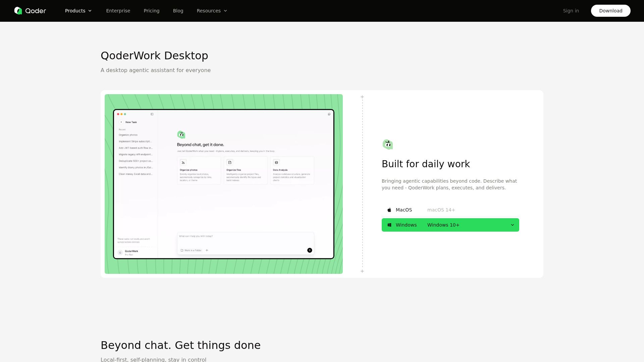
Task: Click the Sign in link
Action: tap(571, 11)
